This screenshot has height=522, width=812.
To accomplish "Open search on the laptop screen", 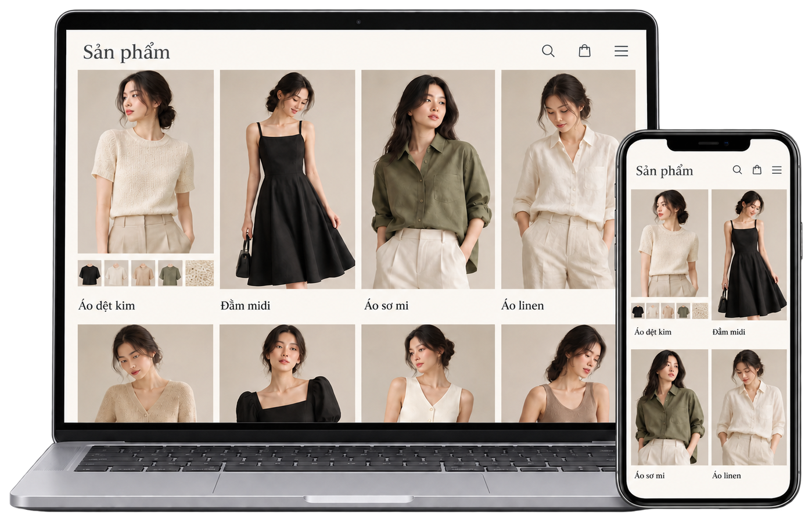I will (548, 51).
